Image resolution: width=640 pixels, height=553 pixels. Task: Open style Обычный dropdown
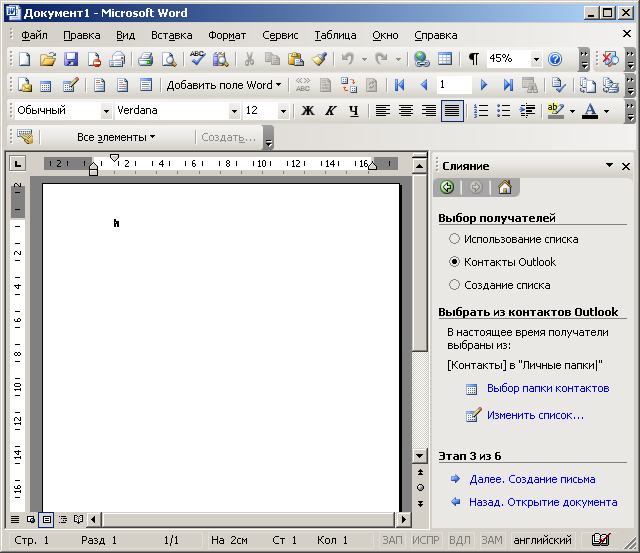(x=106, y=111)
